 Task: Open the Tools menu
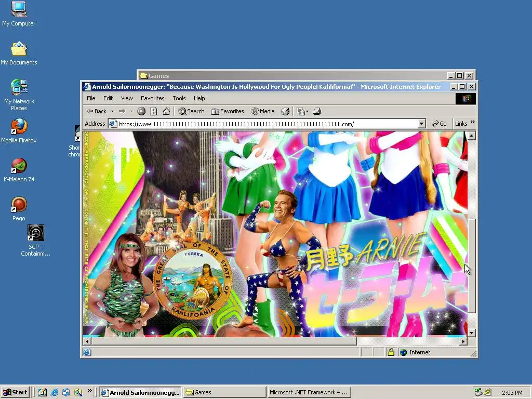[179, 98]
